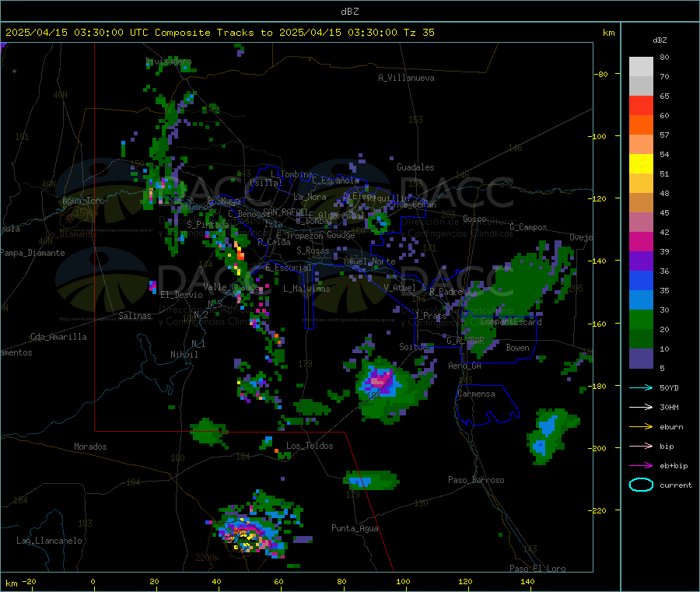Screen dimensions: 700x592
Task: Click the '100' tick on bottom km axis
Action: pos(403,581)
